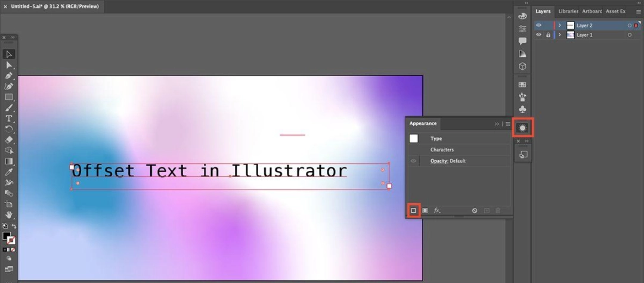644x283 pixels.
Task: Click Add New Fill in Appearance panel
Action: point(425,210)
